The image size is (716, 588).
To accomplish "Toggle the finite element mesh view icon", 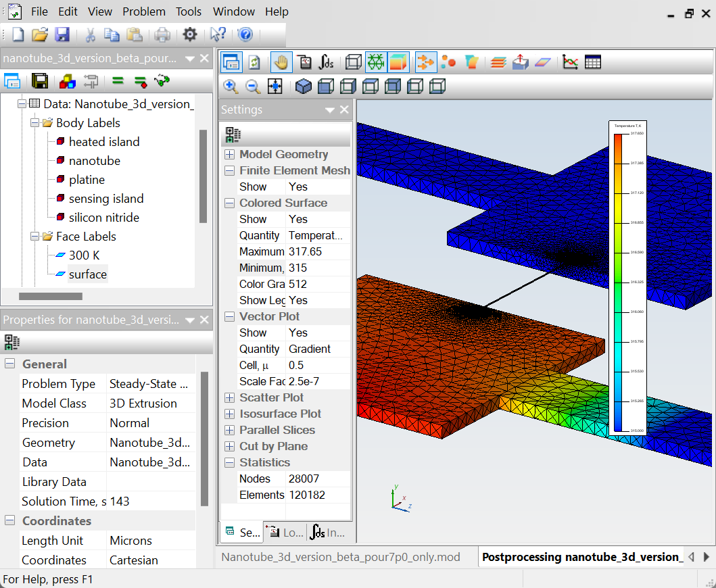I will click(x=376, y=62).
